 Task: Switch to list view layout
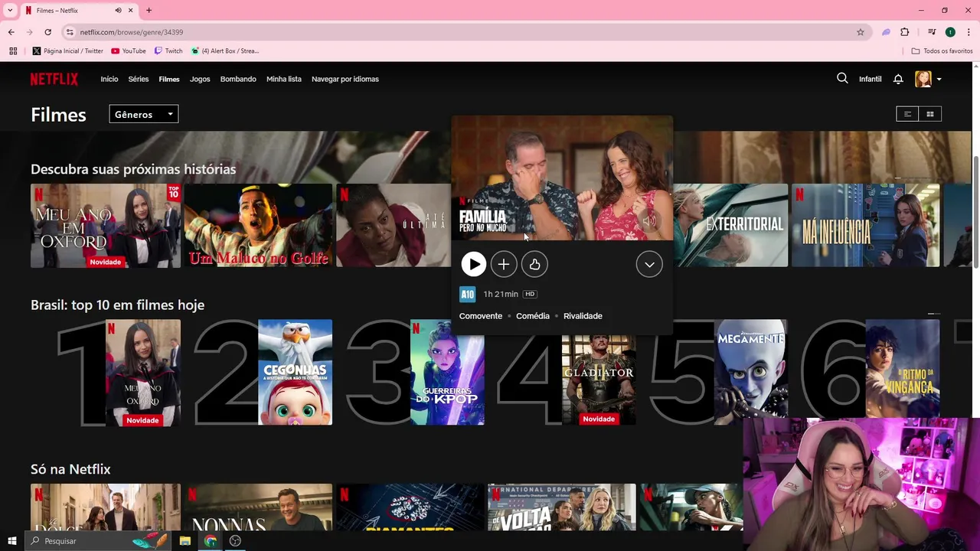point(907,114)
